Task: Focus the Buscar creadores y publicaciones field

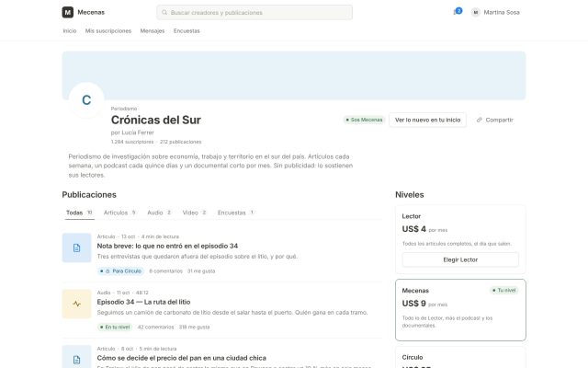Action: [x=254, y=12]
